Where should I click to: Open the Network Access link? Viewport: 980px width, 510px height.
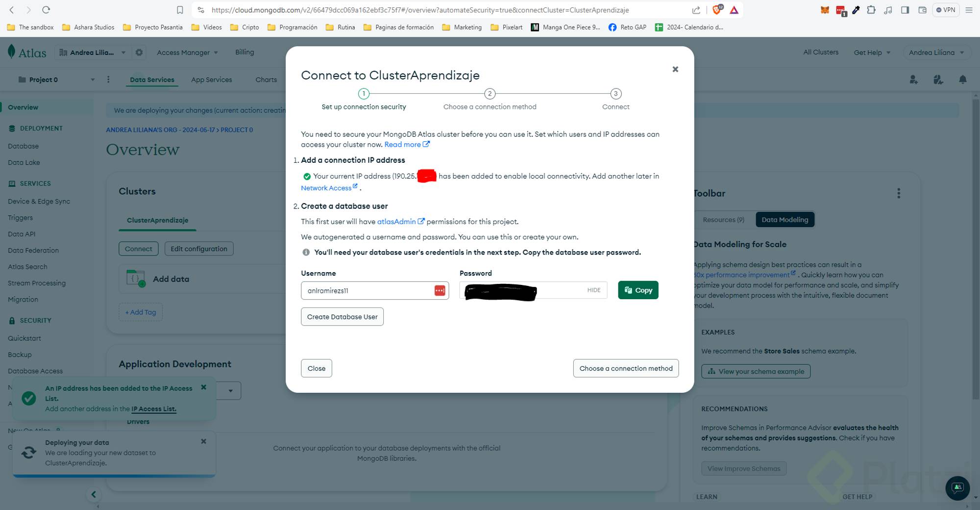tap(329, 188)
